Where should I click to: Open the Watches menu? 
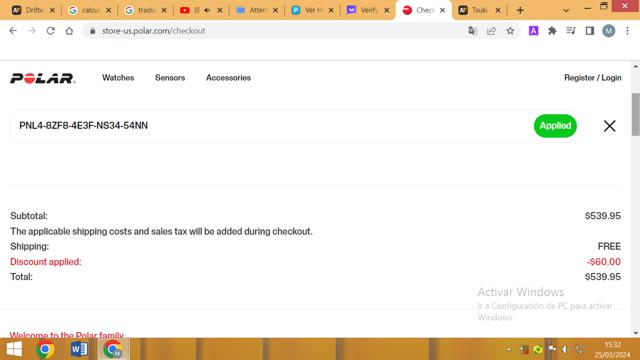coord(118,78)
